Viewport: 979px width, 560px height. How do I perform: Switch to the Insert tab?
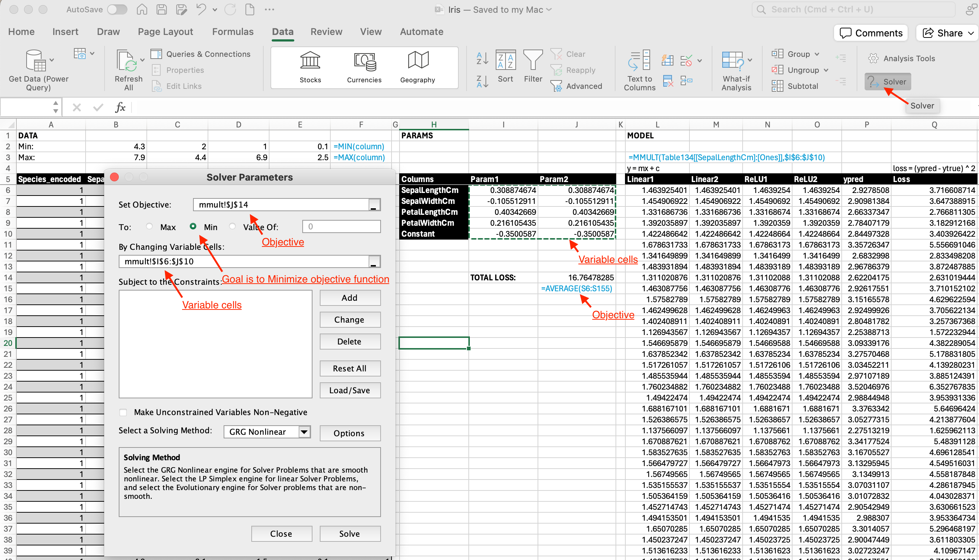click(x=65, y=32)
